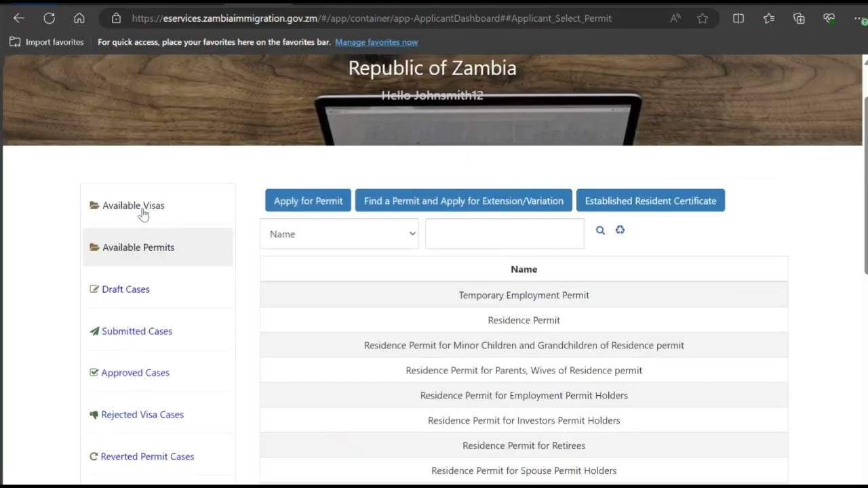The width and height of the screenshot is (868, 488).
Task: Select Residence Permit for Investors Permit Holders
Action: pyautogui.click(x=524, y=420)
